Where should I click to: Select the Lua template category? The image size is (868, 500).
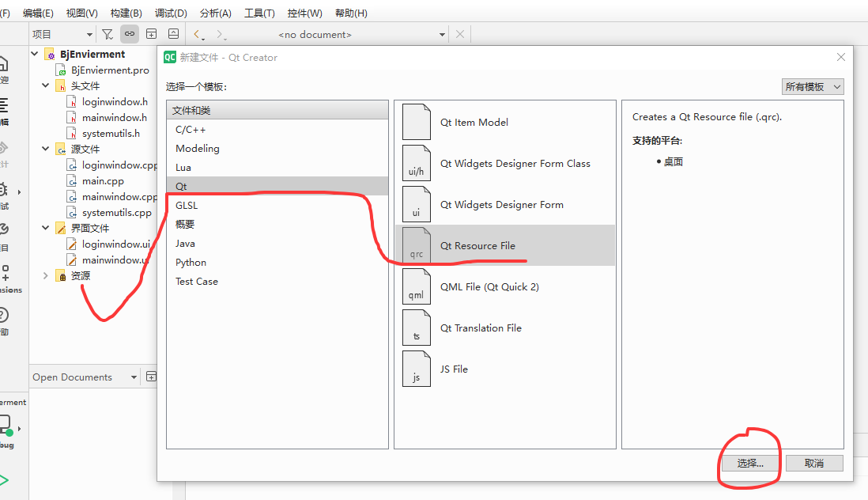(x=277, y=167)
